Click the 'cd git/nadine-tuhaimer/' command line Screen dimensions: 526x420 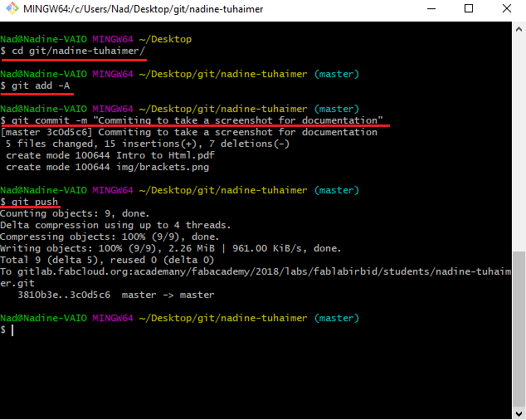(73, 51)
